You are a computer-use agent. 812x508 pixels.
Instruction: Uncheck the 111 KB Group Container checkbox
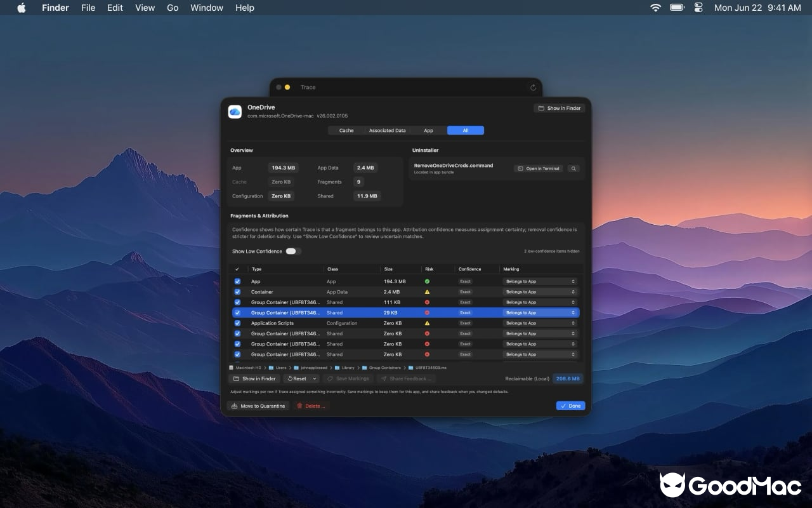pos(237,302)
